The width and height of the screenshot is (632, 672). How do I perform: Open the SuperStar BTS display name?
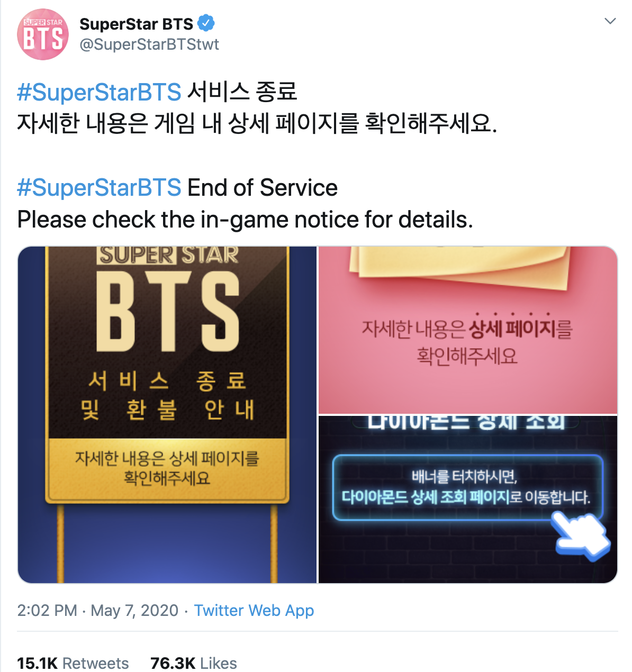tap(137, 24)
